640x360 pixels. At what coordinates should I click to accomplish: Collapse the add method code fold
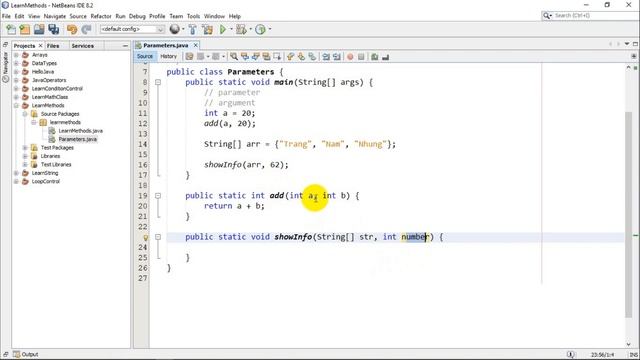click(158, 196)
